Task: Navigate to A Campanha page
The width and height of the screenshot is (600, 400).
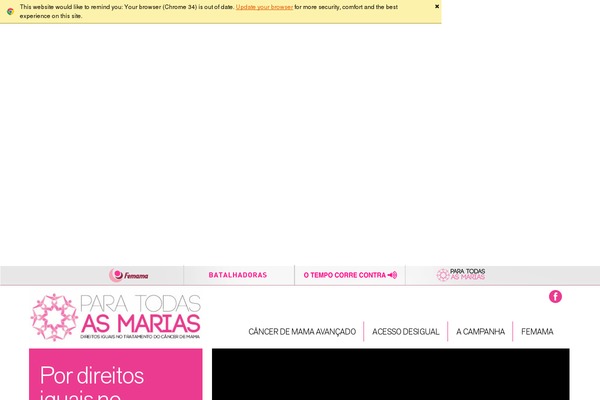Action: pos(480,331)
